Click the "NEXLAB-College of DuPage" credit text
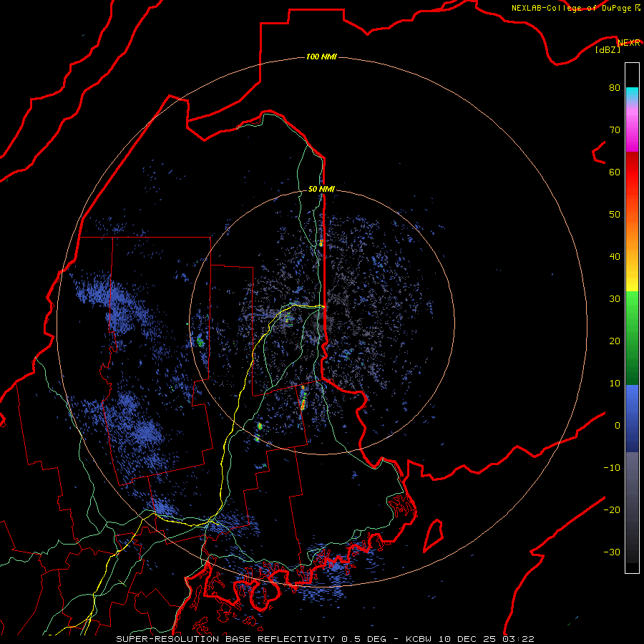 [571, 8]
